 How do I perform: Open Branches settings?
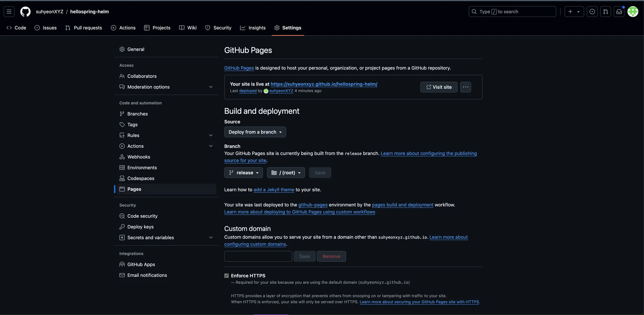tap(166, 114)
